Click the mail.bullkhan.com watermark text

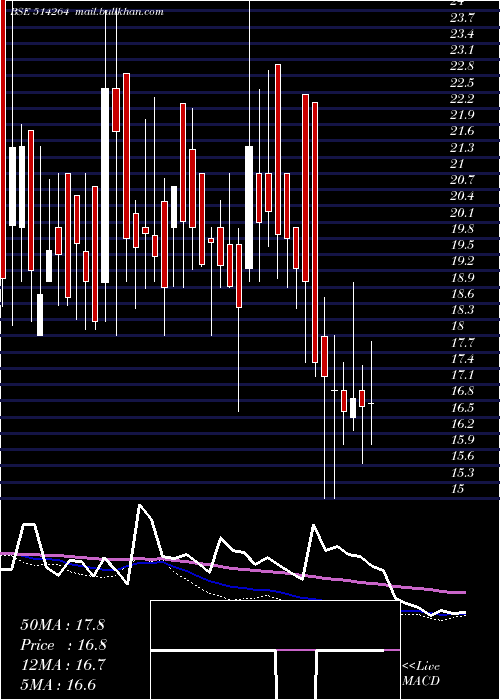pos(119,12)
